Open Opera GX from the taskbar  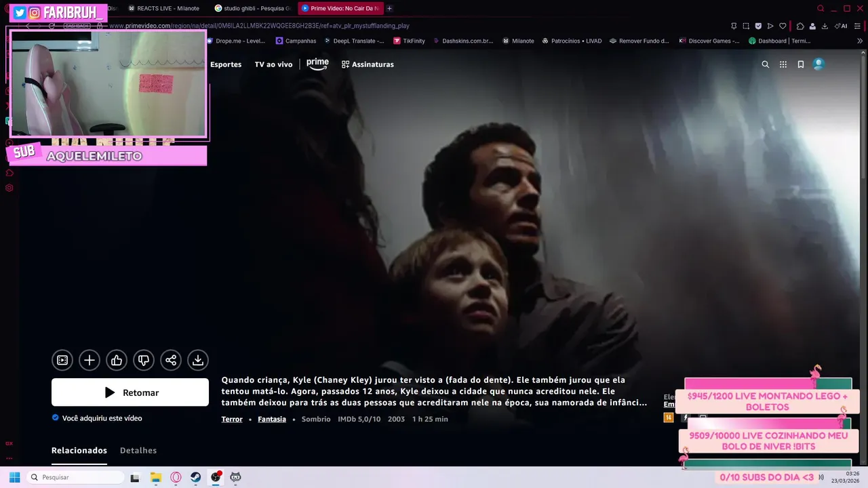tap(176, 477)
